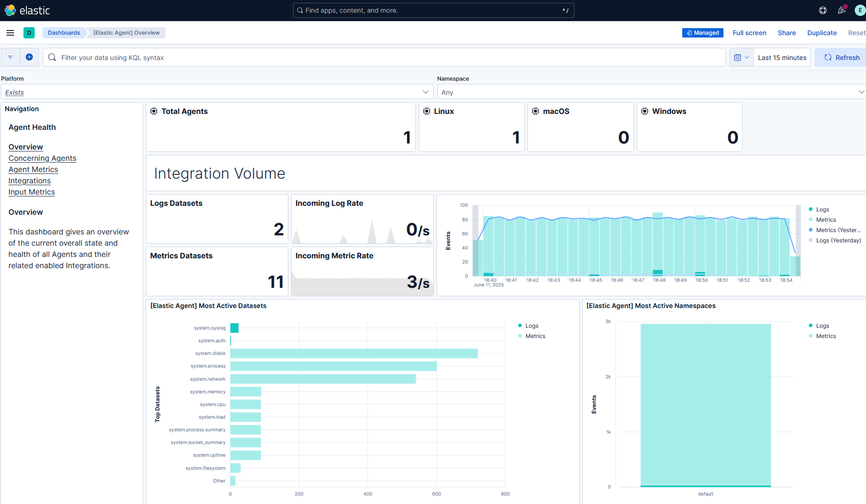Click the system.filesystem dataset label
Viewport: 866px width, 504px height.
(205, 468)
